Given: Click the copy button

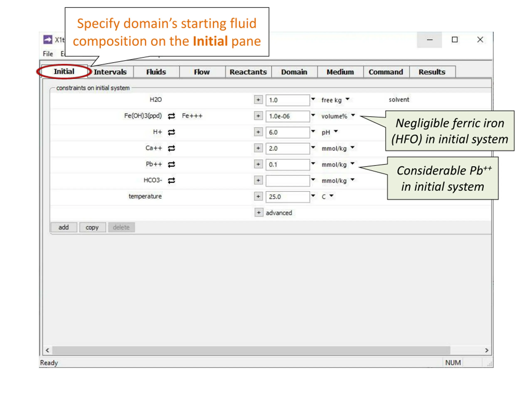Looking at the screenshot, I should pos(92,227).
